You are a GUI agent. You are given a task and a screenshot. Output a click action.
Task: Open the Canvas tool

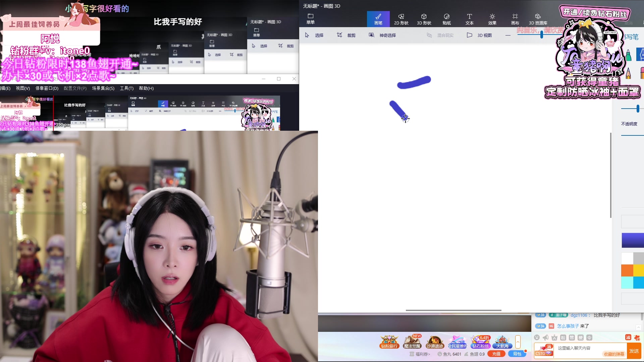click(515, 19)
